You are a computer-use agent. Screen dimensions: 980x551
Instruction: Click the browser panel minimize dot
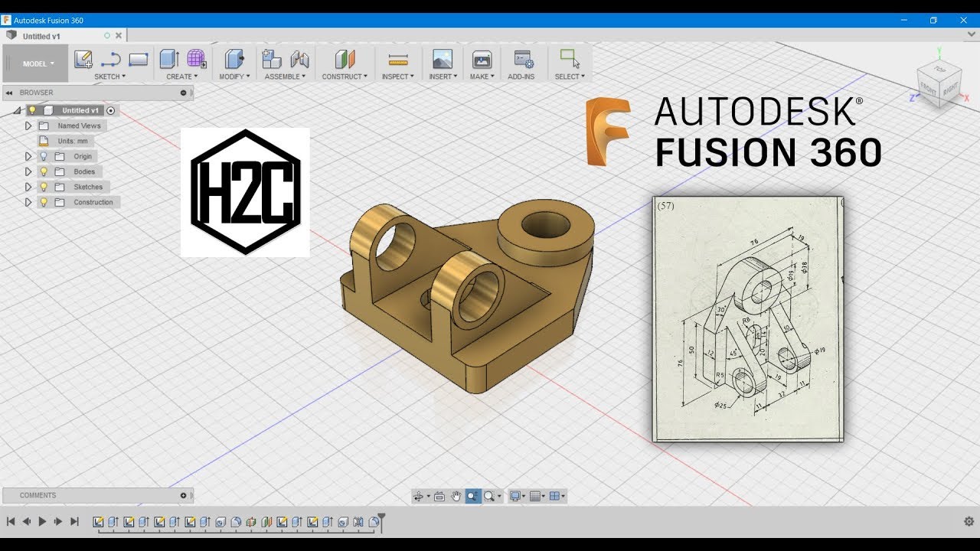pyautogui.click(x=183, y=93)
